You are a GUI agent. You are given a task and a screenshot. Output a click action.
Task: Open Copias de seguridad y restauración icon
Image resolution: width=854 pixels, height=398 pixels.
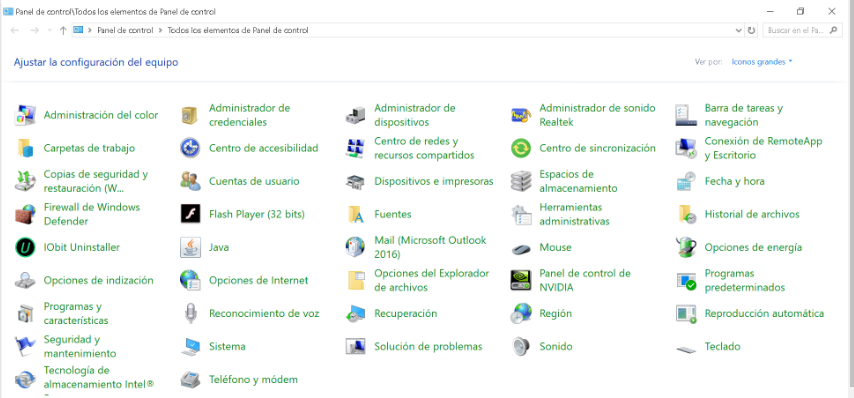pos(25,181)
